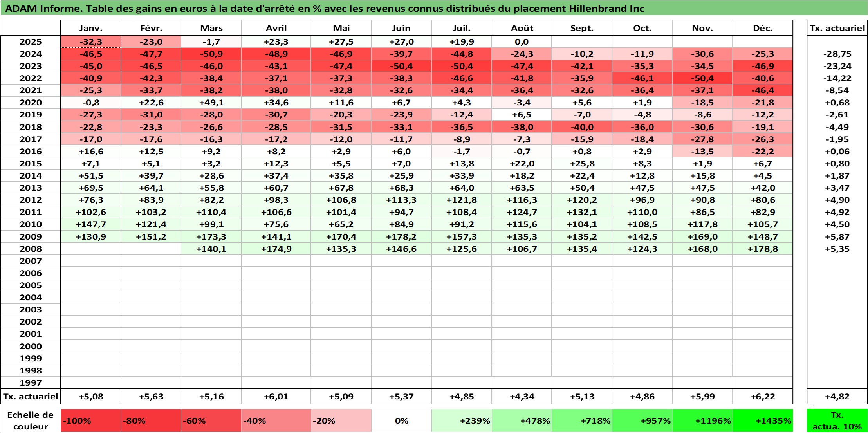Select the -14,22 actuarial rate for 2022

[837, 78]
